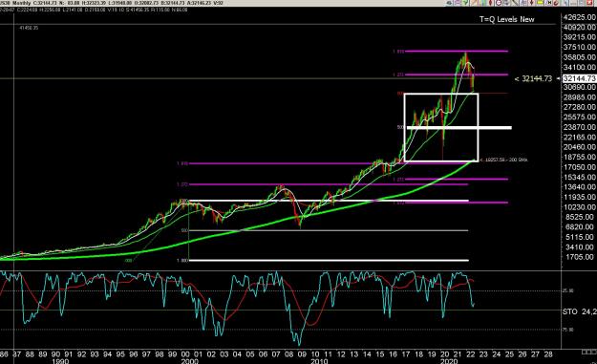597x364 pixels.
Task: Select the topmost magenta Fibonacci extension line
Action: point(456,51)
